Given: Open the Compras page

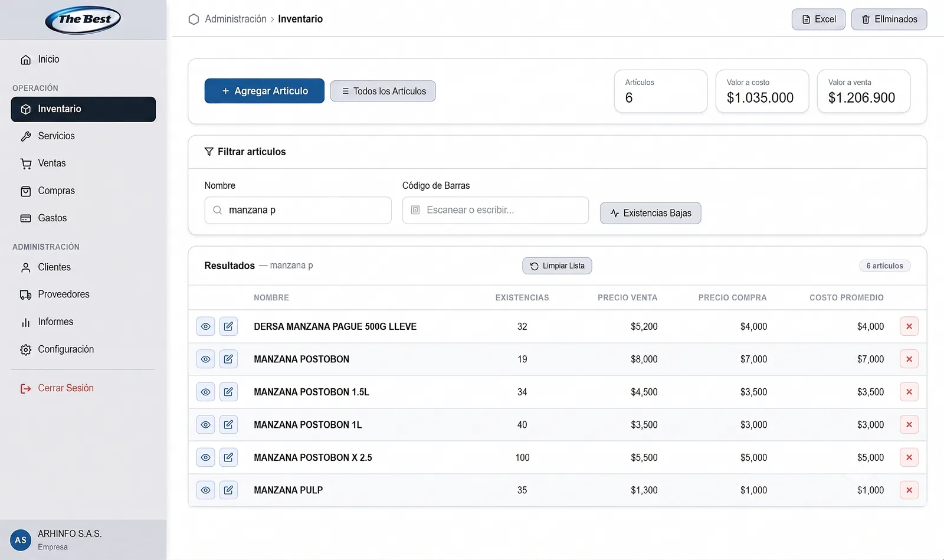Looking at the screenshot, I should coord(83,191).
